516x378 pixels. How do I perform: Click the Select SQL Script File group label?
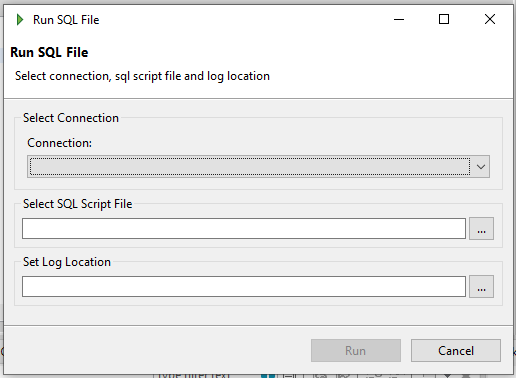click(x=77, y=204)
